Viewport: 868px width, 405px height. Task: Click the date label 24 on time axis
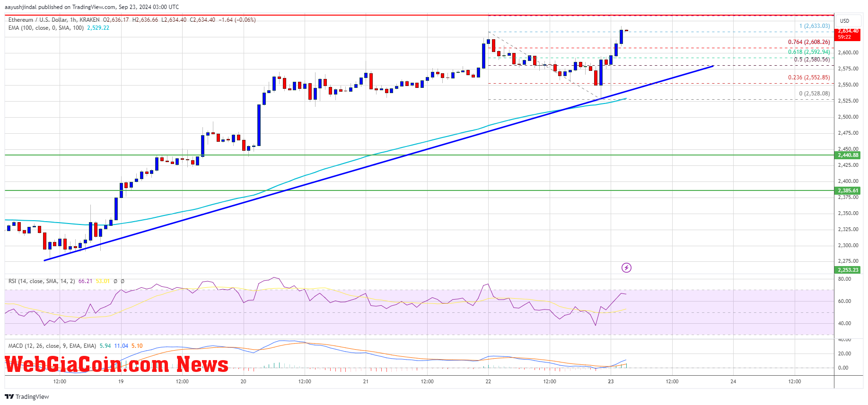(733, 381)
